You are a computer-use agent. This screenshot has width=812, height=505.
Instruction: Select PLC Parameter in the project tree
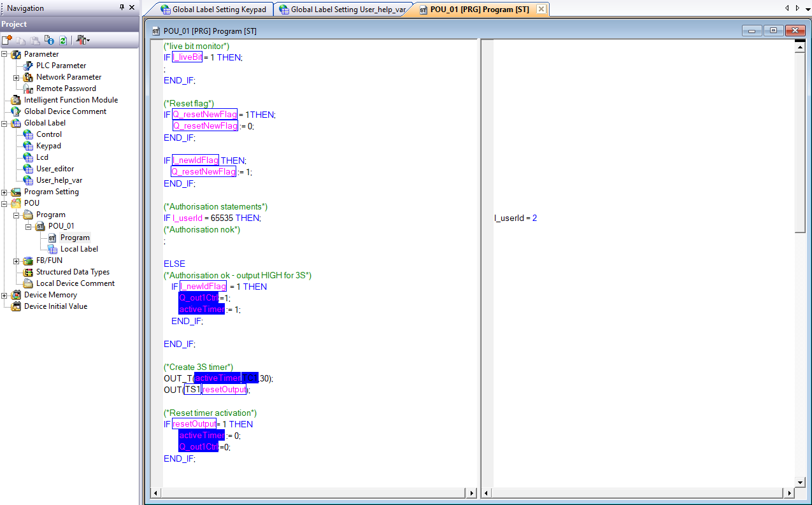(x=61, y=66)
